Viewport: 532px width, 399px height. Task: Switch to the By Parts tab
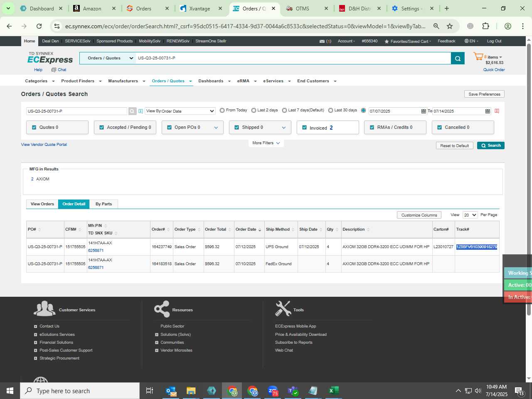point(104,204)
